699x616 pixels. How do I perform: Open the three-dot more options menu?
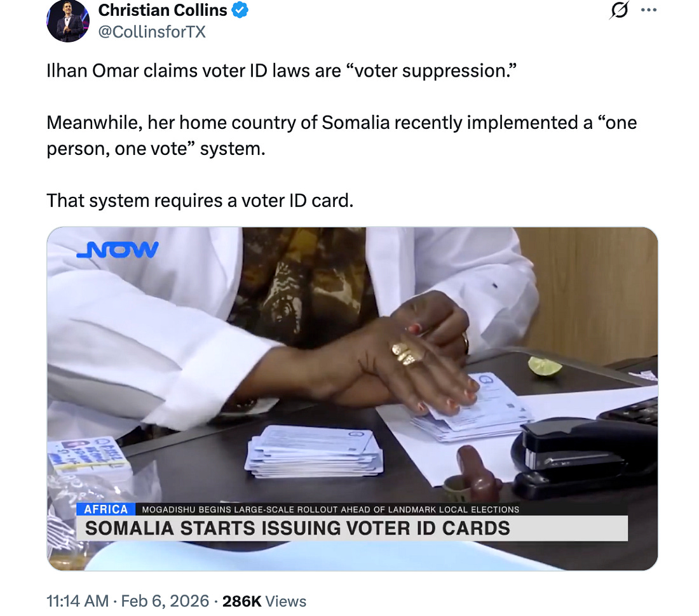[x=649, y=10]
